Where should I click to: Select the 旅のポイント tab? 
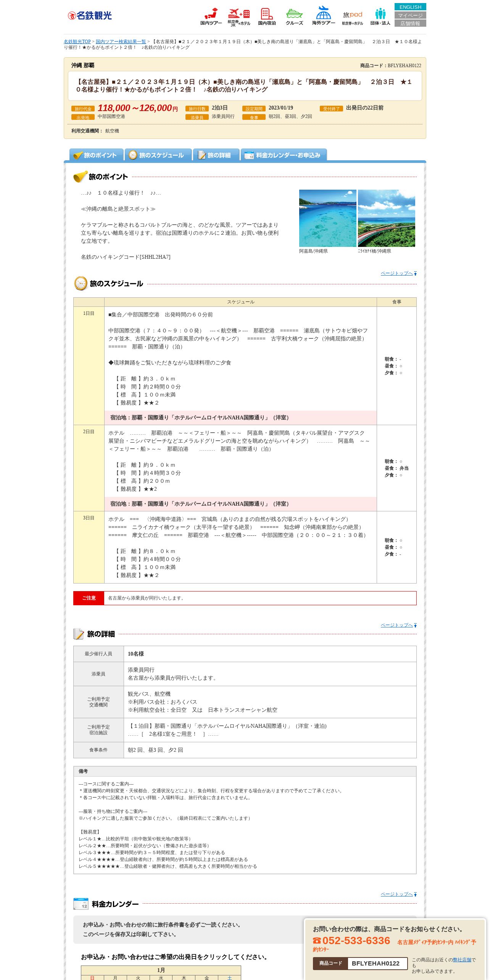tap(97, 155)
